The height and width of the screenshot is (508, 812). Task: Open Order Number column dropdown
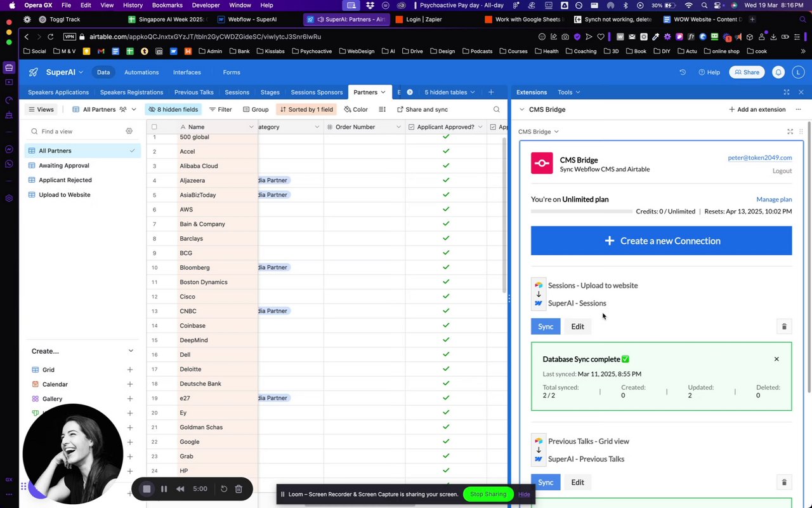click(x=398, y=127)
